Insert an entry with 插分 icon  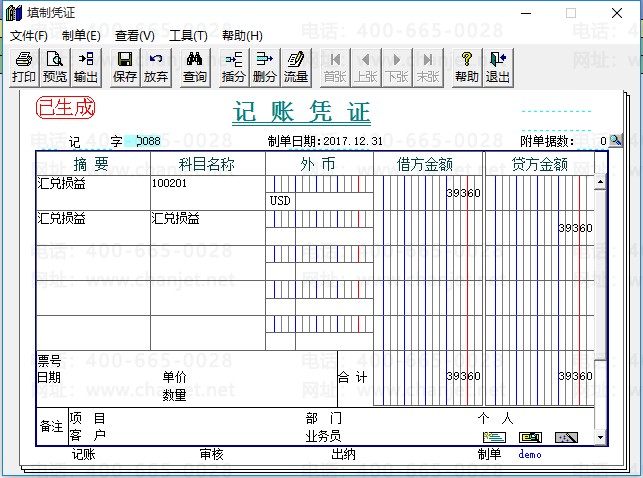(234, 67)
